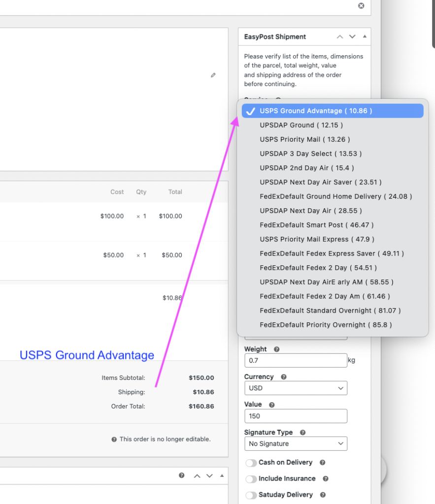Pick FedExDefault Priority Overnight option
Image resolution: width=435 pixels, height=504 pixels.
pos(326,325)
